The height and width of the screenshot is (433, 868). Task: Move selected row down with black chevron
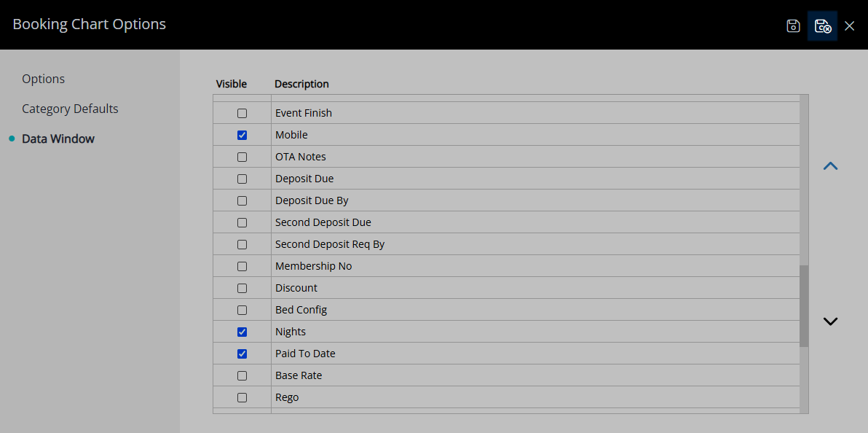830,321
